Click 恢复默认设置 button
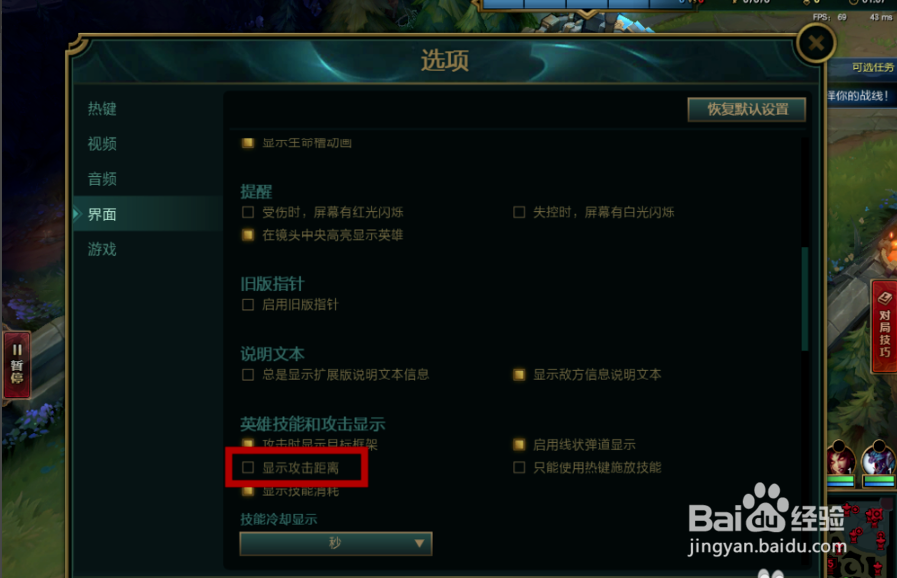897x578 pixels. coord(747,109)
